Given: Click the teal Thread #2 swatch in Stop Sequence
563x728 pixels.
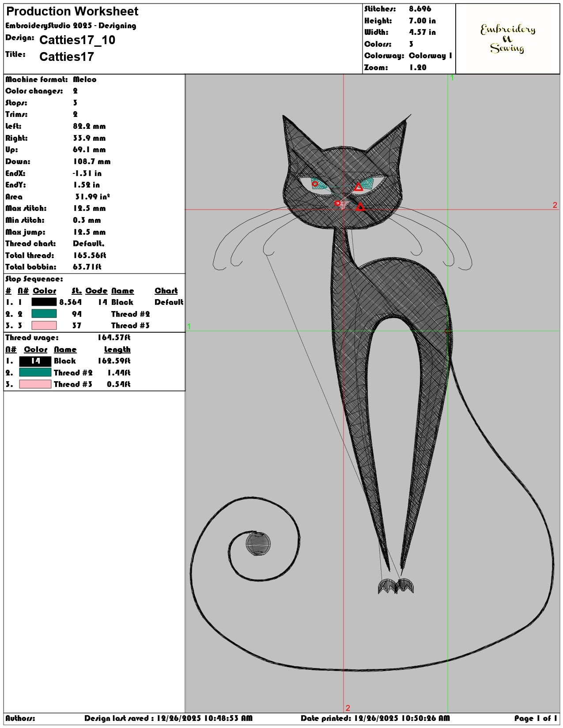Looking at the screenshot, I should tap(44, 314).
